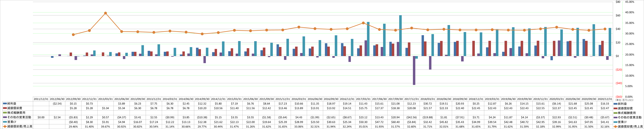Select the $16.07 cell

[138, 122]
